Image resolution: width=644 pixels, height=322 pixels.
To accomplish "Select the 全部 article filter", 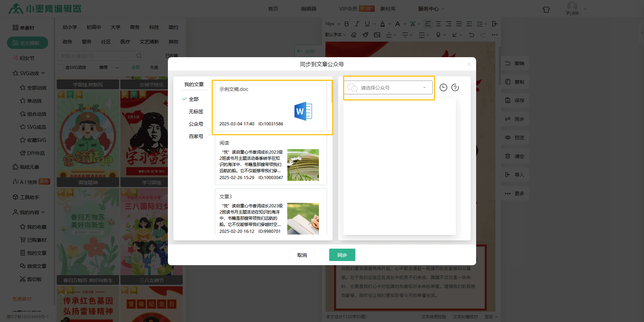I will point(194,99).
